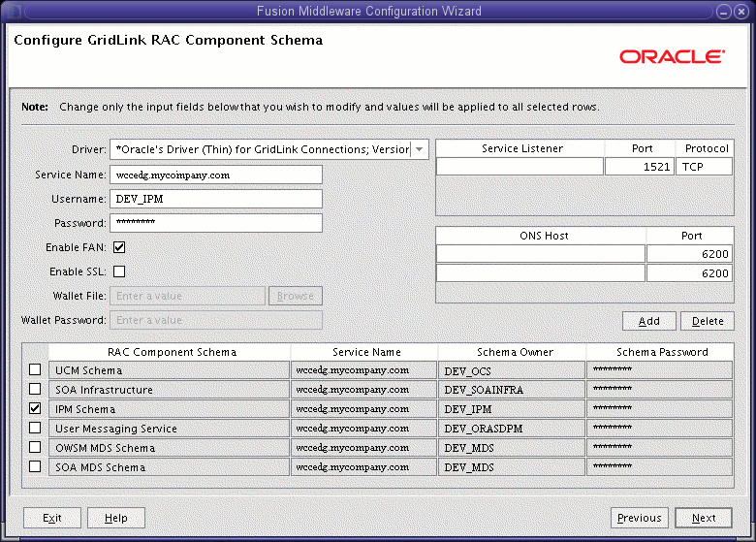The image size is (756, 542).
Task: Click the Schema Password column header
Action: coord(660,352)
